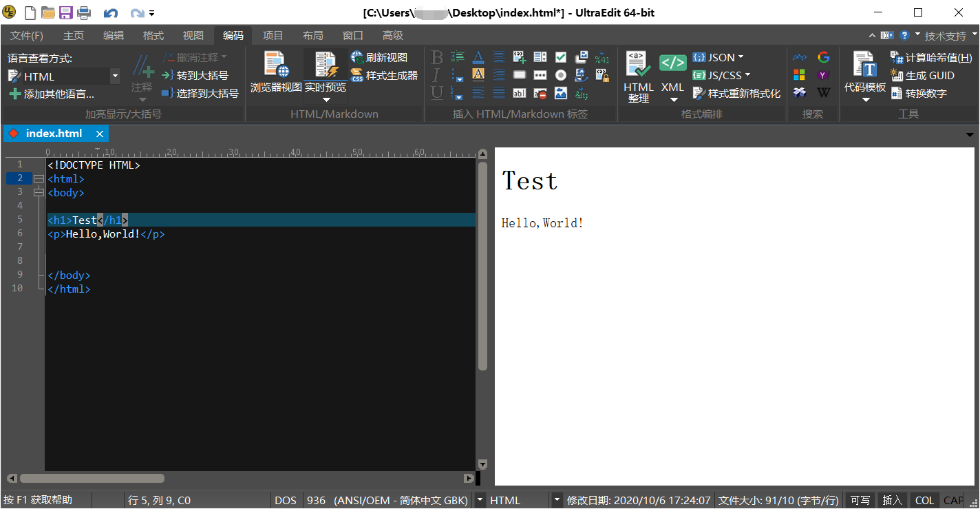Click 选择到大括号 select to brace
Screen dimensions: 980x509
point(200,93)
